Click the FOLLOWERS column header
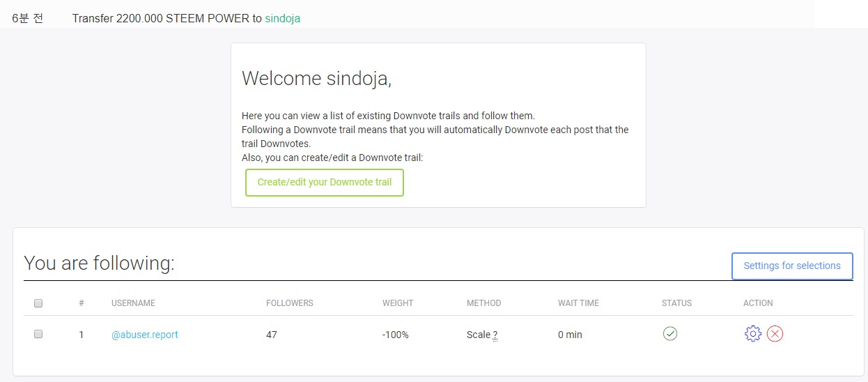Screen dimensions: 868x382 coord(290,303)
